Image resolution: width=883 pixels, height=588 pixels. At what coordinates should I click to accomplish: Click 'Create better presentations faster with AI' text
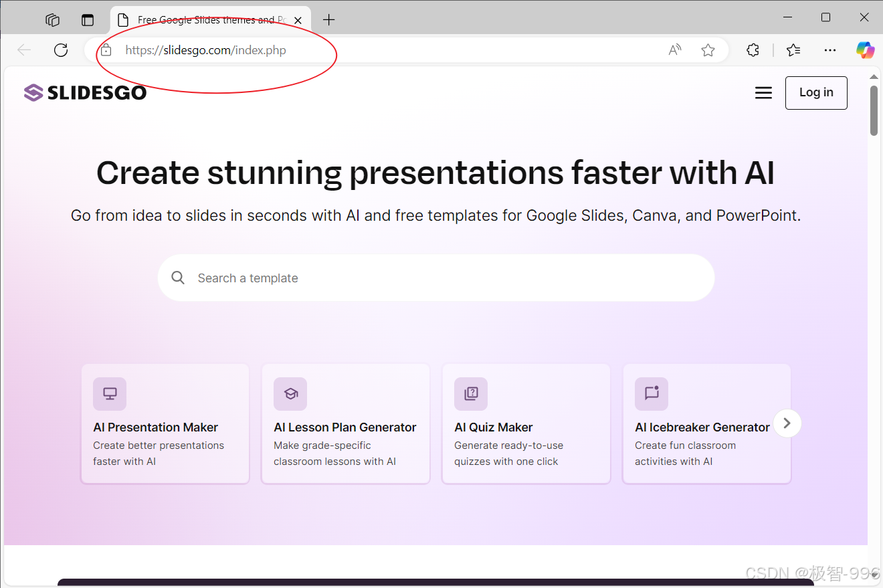click(x=159, y=454)
